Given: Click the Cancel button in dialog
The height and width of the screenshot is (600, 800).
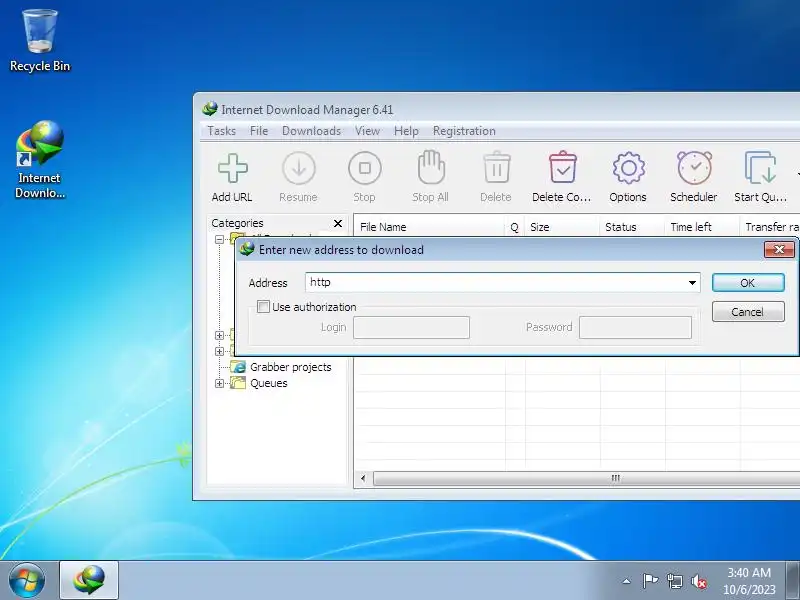Looking at the screenshot, I should (x=748, y=312).
